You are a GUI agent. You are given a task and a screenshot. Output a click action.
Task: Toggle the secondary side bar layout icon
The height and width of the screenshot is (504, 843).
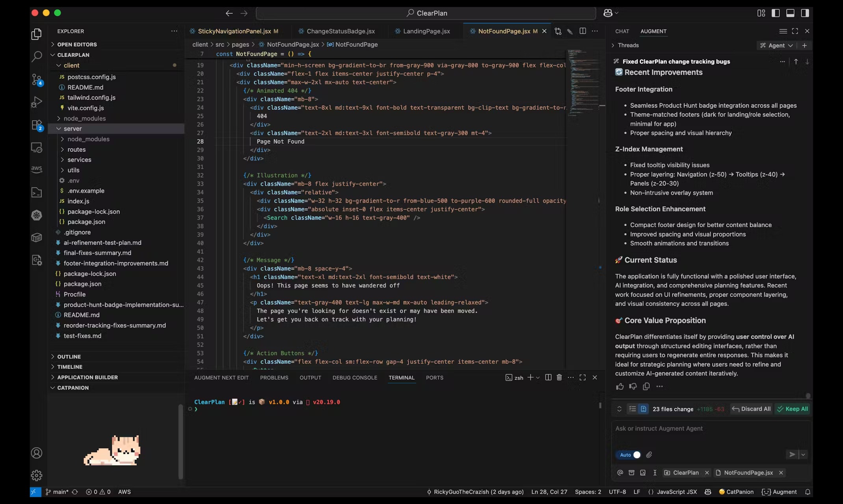tap(805, 13)
